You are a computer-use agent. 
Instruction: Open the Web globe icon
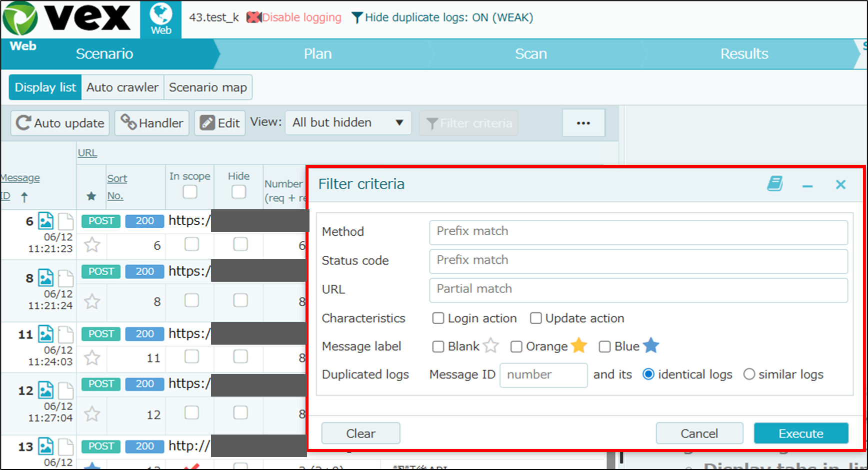pos(161,19)
